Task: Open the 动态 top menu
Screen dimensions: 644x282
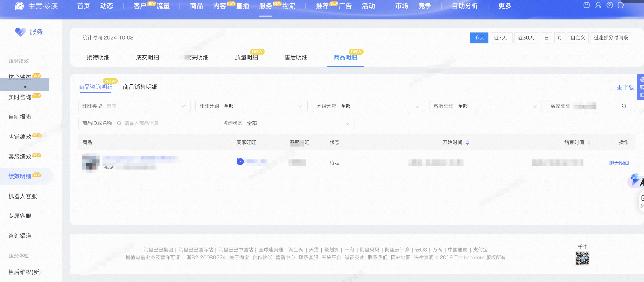Action: (x=107, y=6)
